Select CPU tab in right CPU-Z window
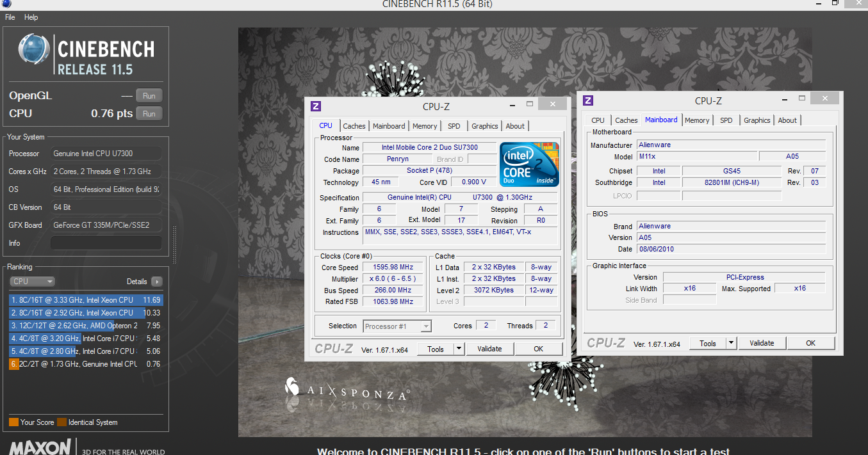Image resolution: width=868 pixels, height=455 pixels. point(598,120)
